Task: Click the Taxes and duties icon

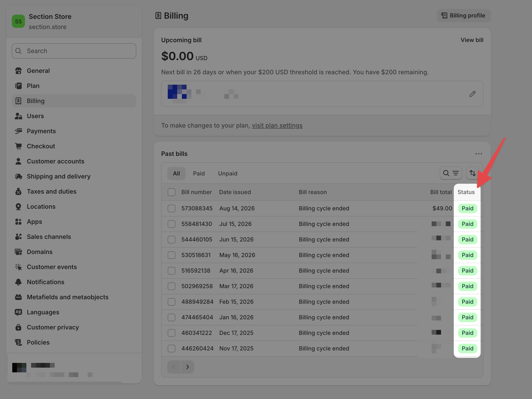Action: [x=18, y=191]
